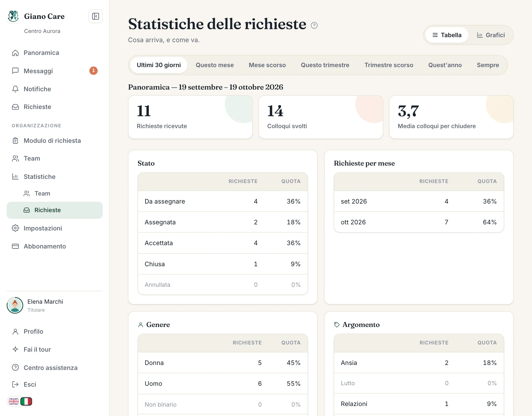532x416 pixels.
Task: Open Modulo di richiesta
Action: point(55,141)
